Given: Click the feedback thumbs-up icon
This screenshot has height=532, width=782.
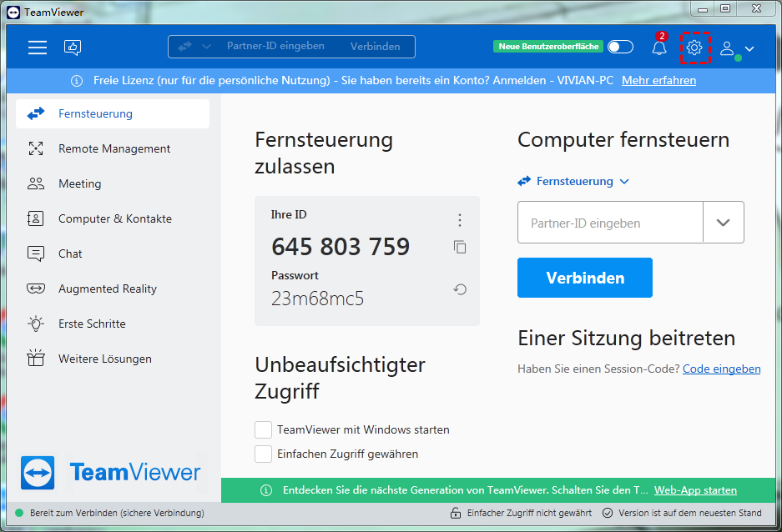Looking at the screenshot, I should pos(73,48).
